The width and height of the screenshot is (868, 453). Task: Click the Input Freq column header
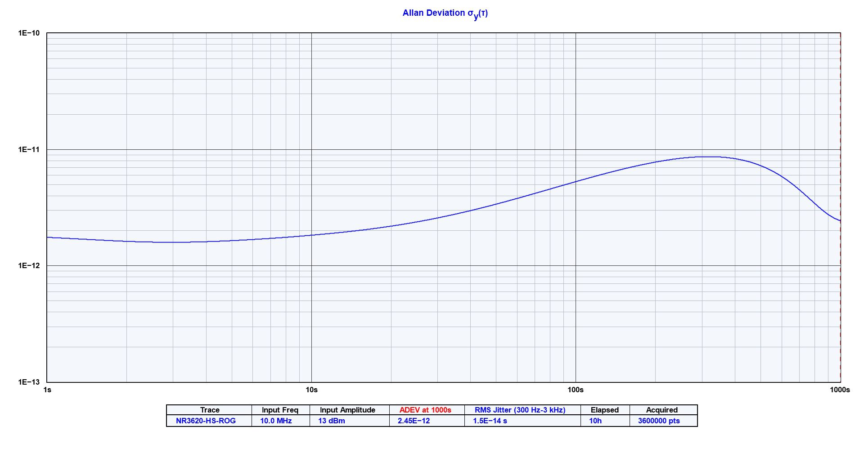point(280,410)
